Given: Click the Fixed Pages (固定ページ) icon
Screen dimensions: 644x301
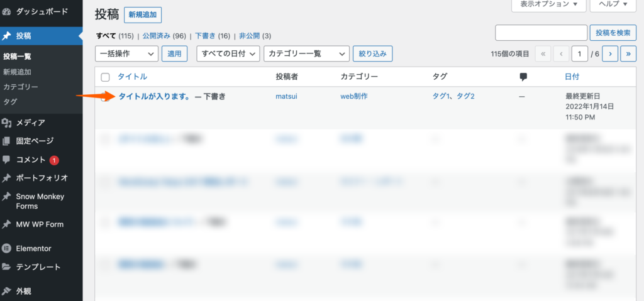Looking at the screenshot, I should [x=7, y=141].
